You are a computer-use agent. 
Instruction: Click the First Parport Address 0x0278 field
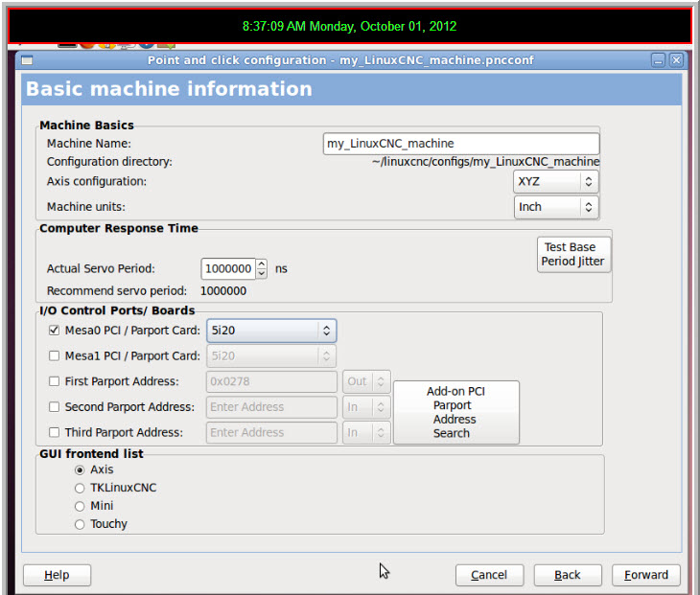[x=271, y=381]
